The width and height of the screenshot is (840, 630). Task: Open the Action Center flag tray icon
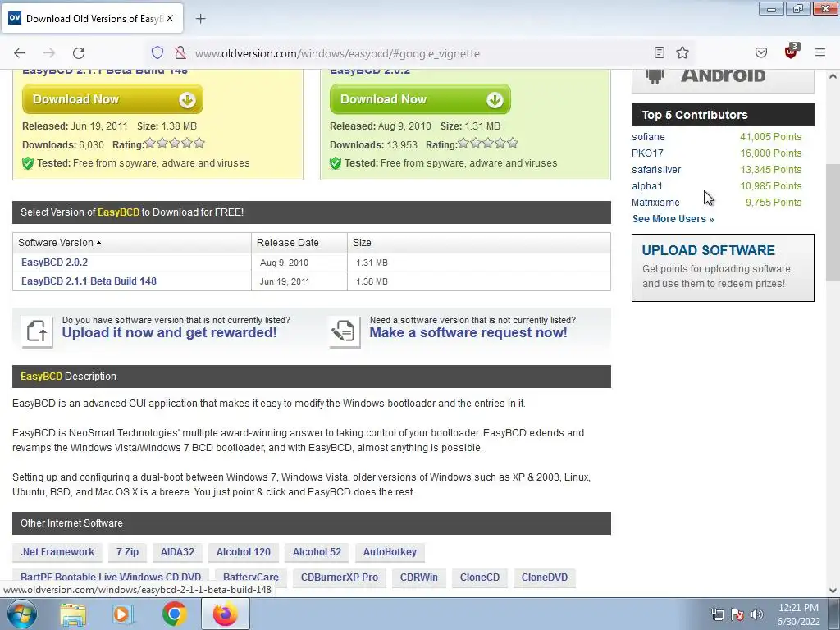[737, 614]
